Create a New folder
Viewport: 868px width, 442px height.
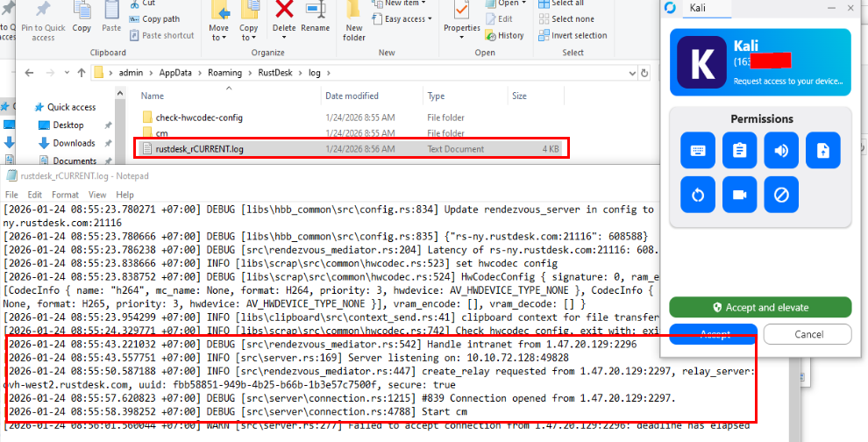tap(353, 21)
